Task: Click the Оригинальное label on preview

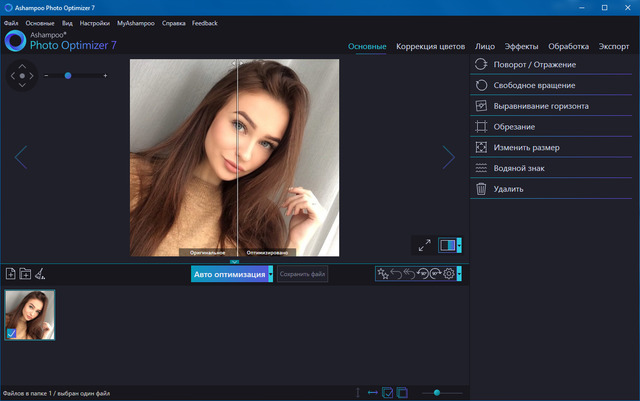Action: 207,253
